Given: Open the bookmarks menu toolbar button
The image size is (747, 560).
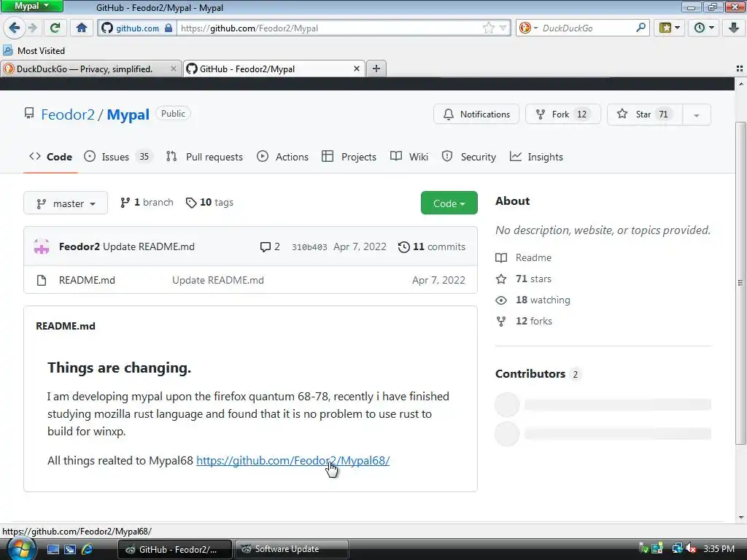Looking at the screenshot, I should tap(669, 28).
